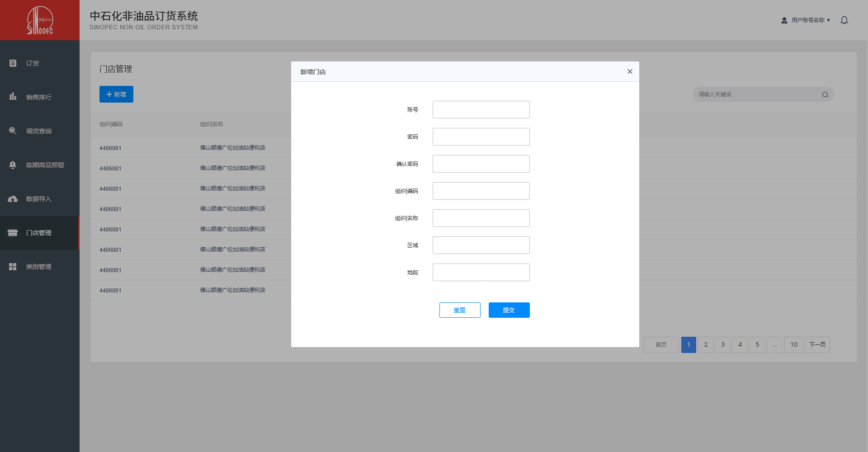This screenshot has height=452, width=868.
Task: Click the 类别管理 grid icon
Action: (13, 267)
